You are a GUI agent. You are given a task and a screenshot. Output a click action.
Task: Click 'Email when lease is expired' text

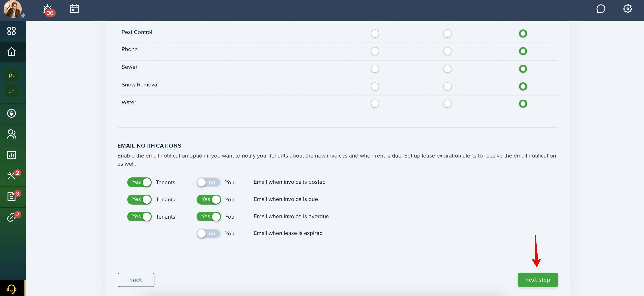(288, 233)
